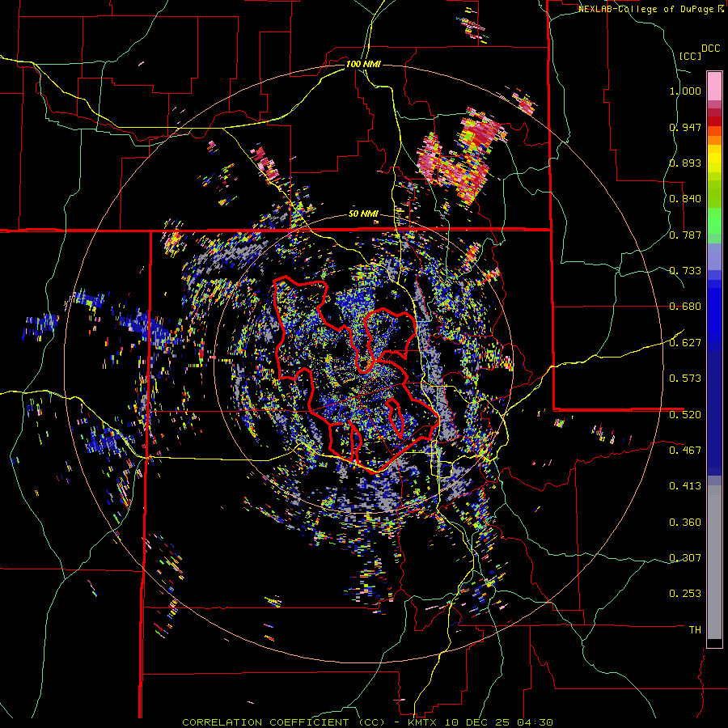The height and width of the screenshot is (728, 728).
Task: Click the [CC] legend label
Action: (691, 56)
